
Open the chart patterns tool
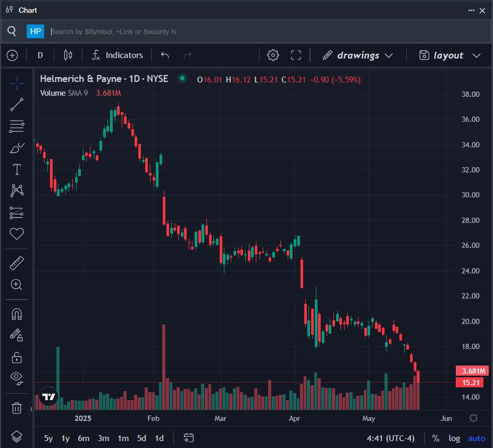tap(16, 190)
